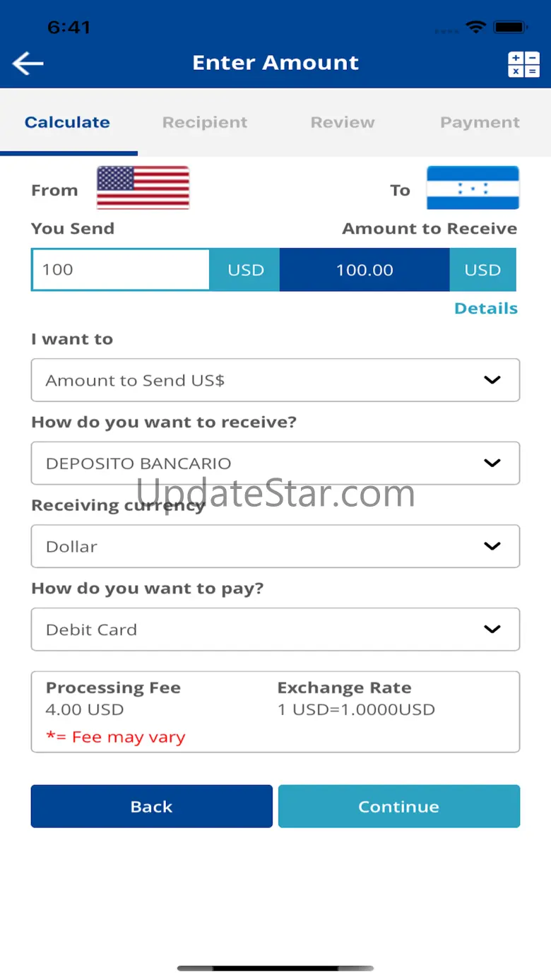Open the calculator icon in header
The height and width of the screenshot is (980, 551).
coord(523,64)
